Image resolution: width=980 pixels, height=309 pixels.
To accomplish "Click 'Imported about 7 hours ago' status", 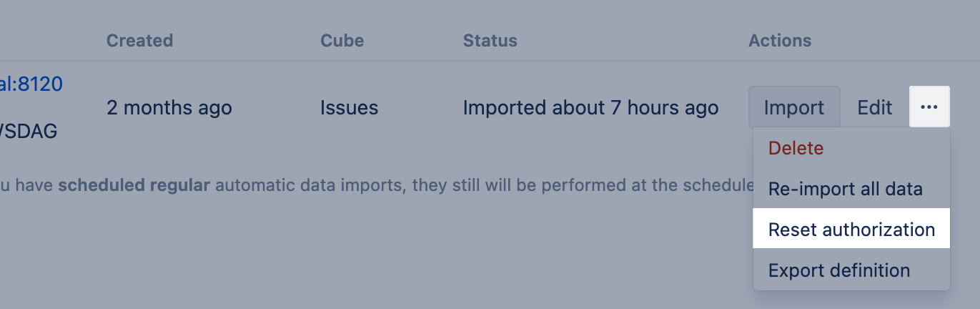I will pos(590,108).
